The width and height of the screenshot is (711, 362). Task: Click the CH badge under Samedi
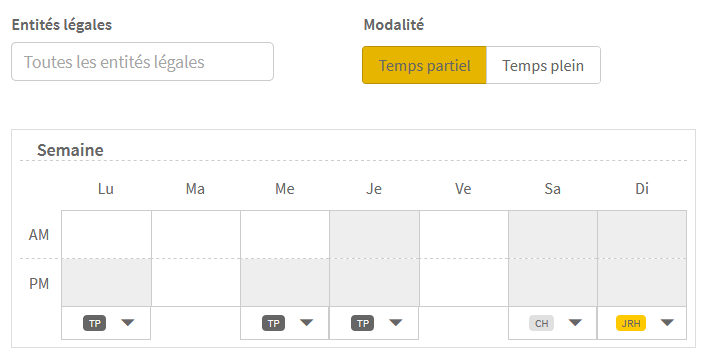coord(541,323)
